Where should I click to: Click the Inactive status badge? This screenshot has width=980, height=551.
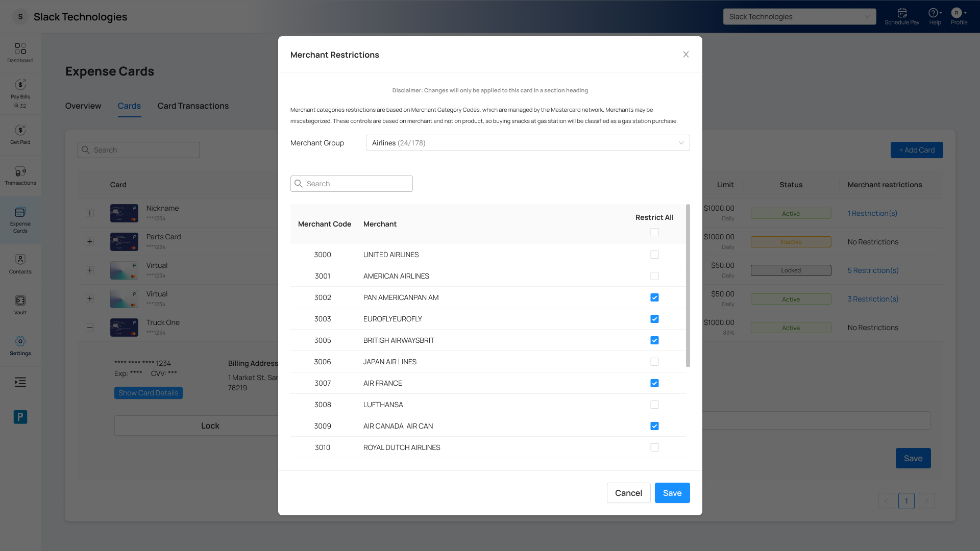click(x=791, y=242)
